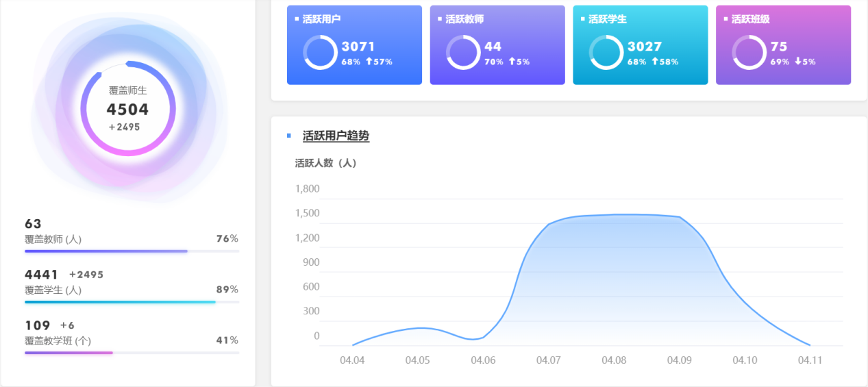Select the 活跃班级 stat card
Image resolution: width=868 pixels, height=387 pixels.
point(783,45)
